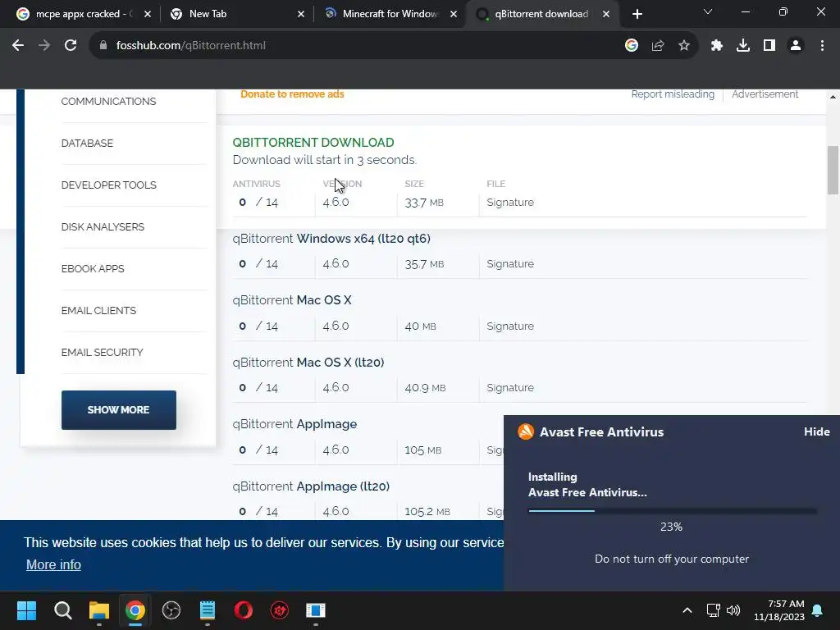Click the page vertical scrollbar thumb
This screenshot has height=630, width=840.
coord(833,171)
